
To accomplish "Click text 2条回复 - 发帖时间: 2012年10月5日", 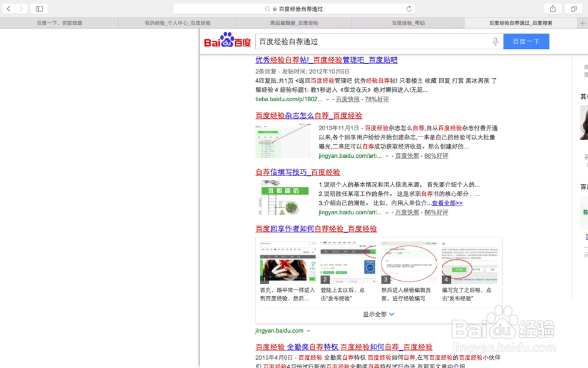I will [303, 71].
